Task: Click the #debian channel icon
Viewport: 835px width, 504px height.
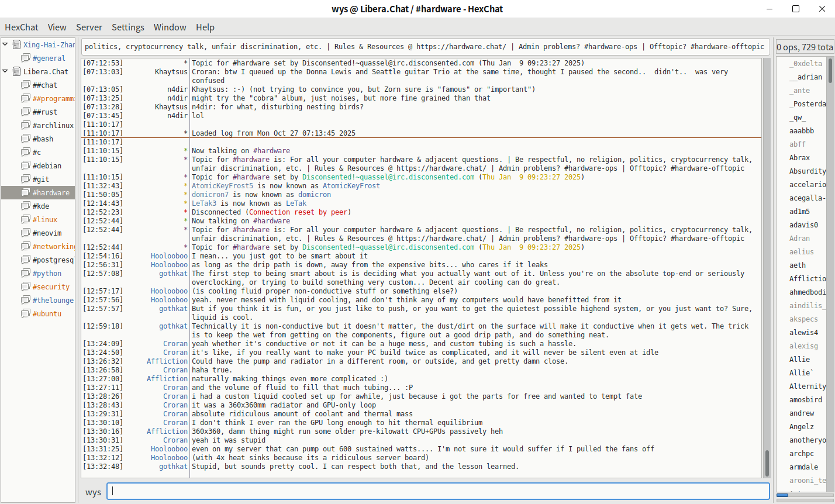Action: click(x=26, y=165)
